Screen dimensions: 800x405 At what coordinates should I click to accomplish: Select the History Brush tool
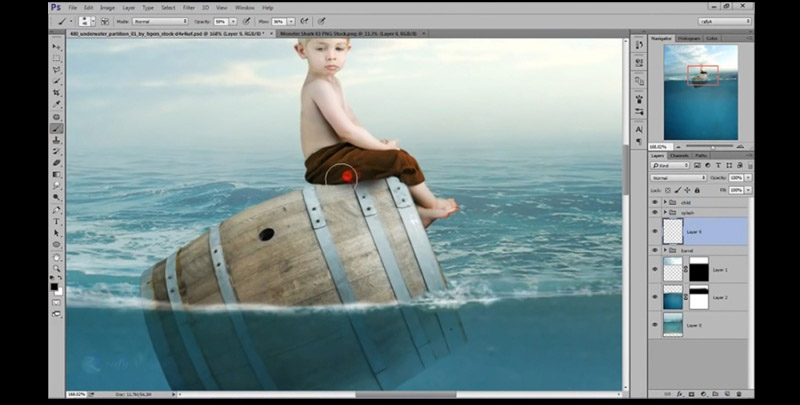tap(57, 151)
